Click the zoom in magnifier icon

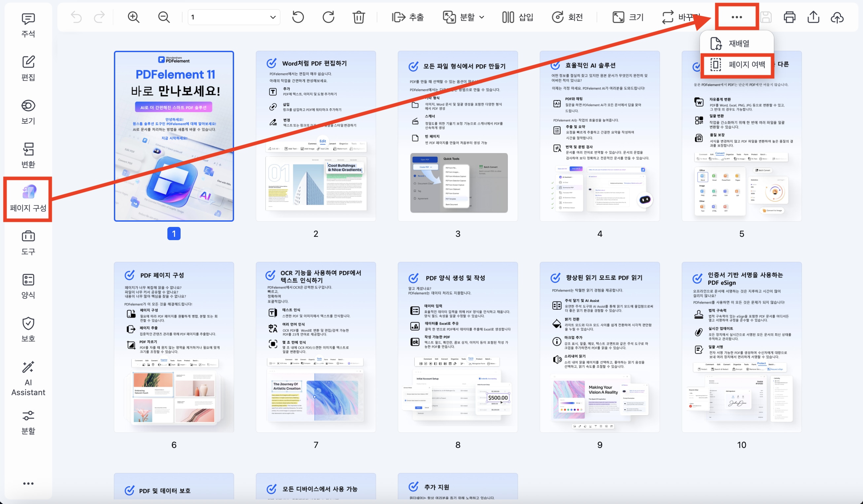pos(133,17)
